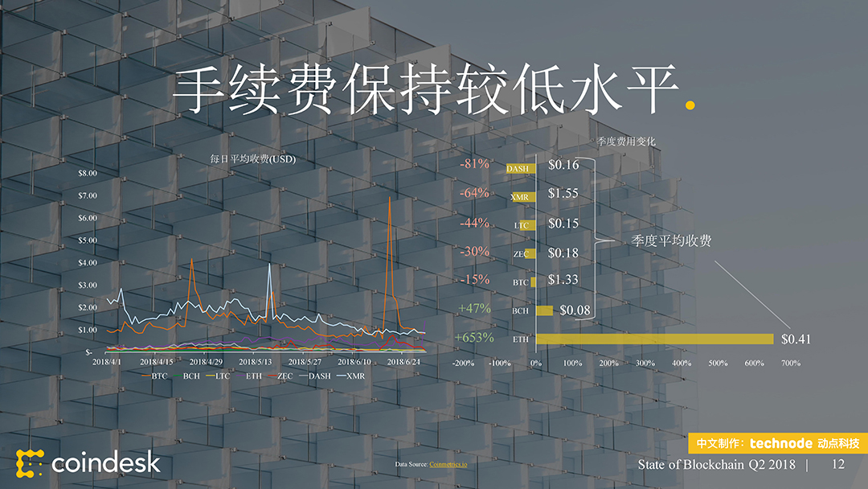
Task: Click the technode 动点科技 yellow badge
Action: 777,443
